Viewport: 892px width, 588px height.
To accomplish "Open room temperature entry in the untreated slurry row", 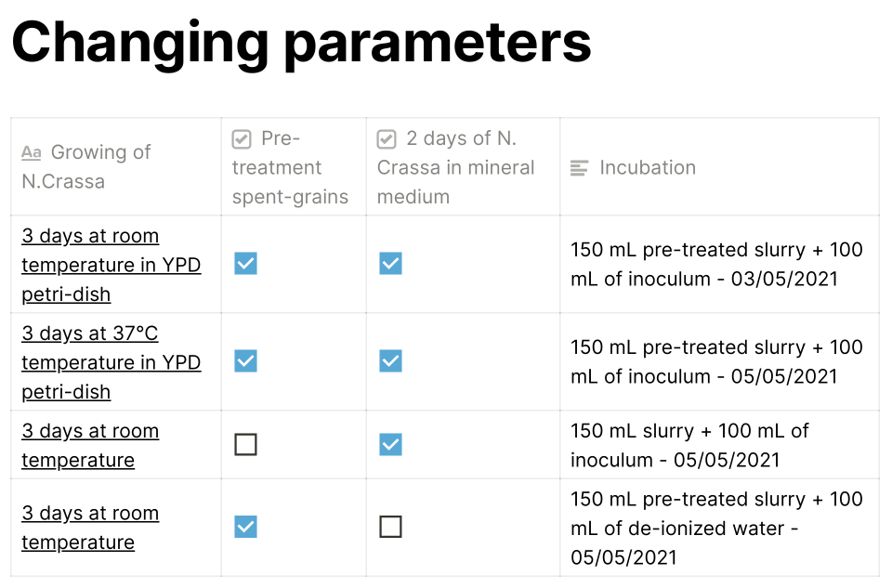I will coord(90,446).
